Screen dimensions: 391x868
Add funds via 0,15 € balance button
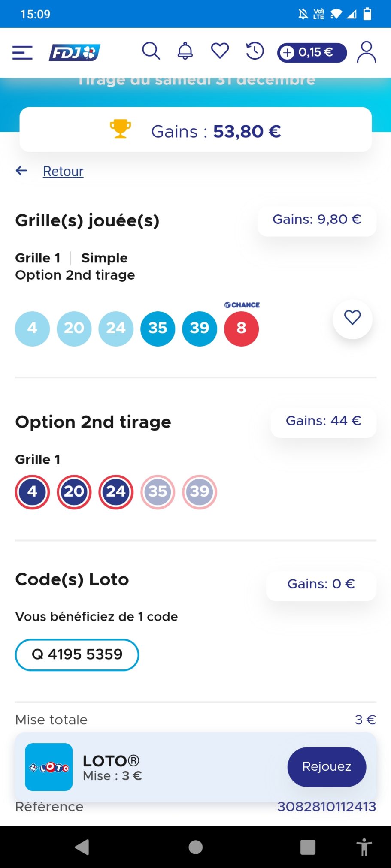[312, 53]
